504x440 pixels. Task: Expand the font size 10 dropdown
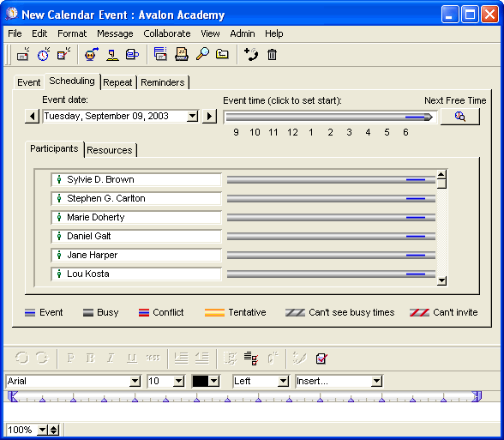pos(178,382)
